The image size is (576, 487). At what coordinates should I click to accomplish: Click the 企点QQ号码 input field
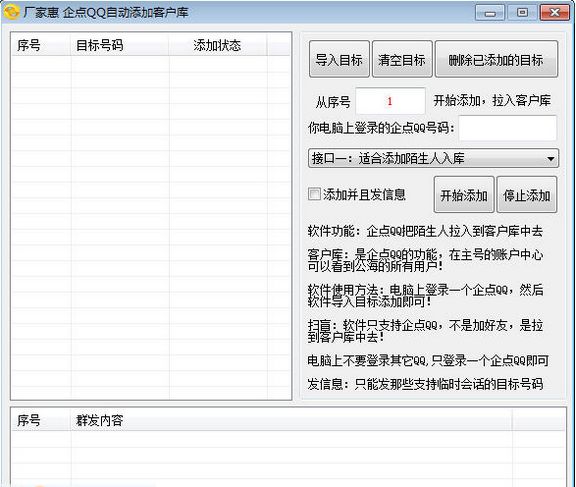508,127
